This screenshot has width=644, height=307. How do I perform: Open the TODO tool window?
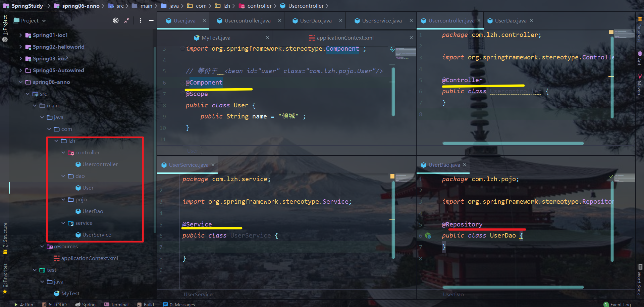(54, 304)
